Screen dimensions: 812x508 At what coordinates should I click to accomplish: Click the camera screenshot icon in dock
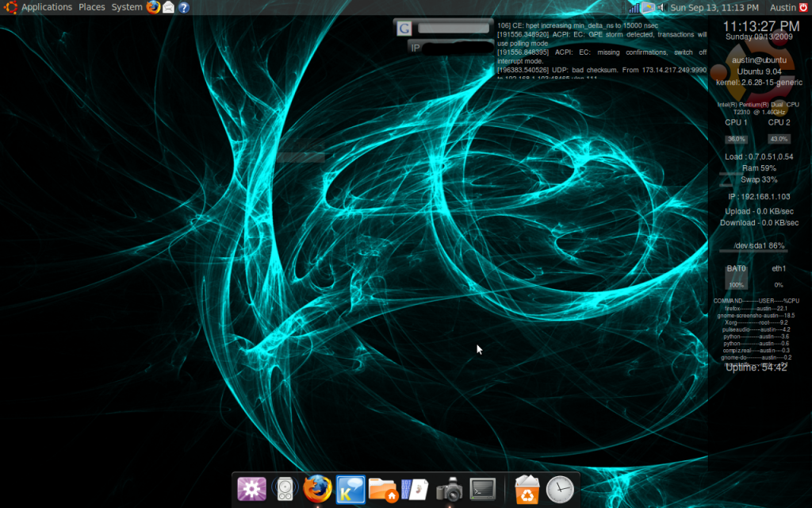(x=450, y=489)
